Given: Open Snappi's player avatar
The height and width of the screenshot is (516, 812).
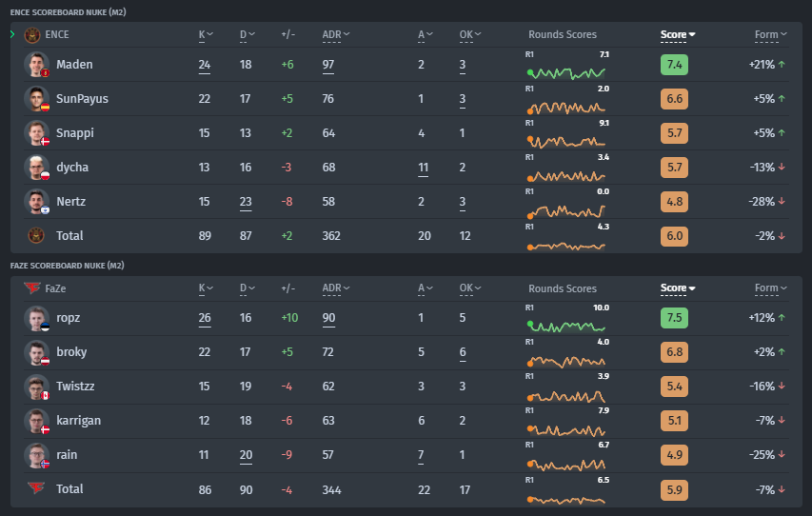Looking at the screenshot, I should click(37, 133).
